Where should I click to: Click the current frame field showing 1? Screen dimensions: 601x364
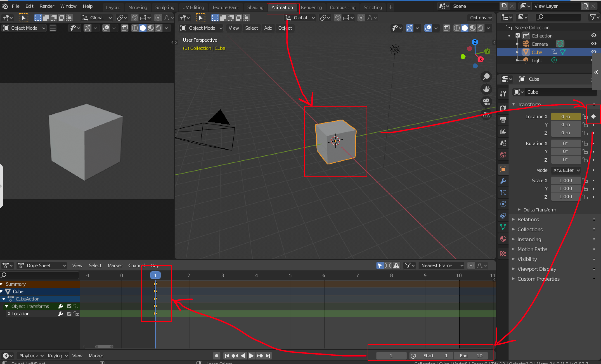click(x=391, y=356)
